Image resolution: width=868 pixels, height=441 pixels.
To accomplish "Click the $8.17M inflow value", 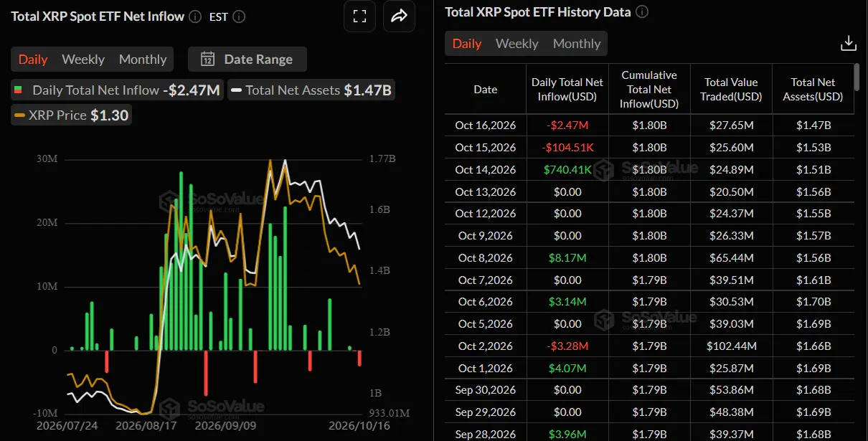I will [567, 258].
